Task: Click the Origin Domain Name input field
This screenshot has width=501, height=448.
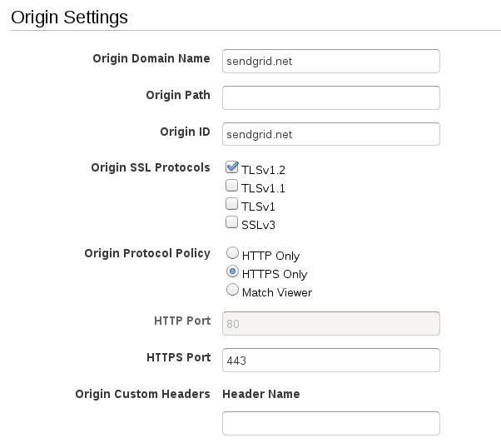Action: click(x=330, y=61)
